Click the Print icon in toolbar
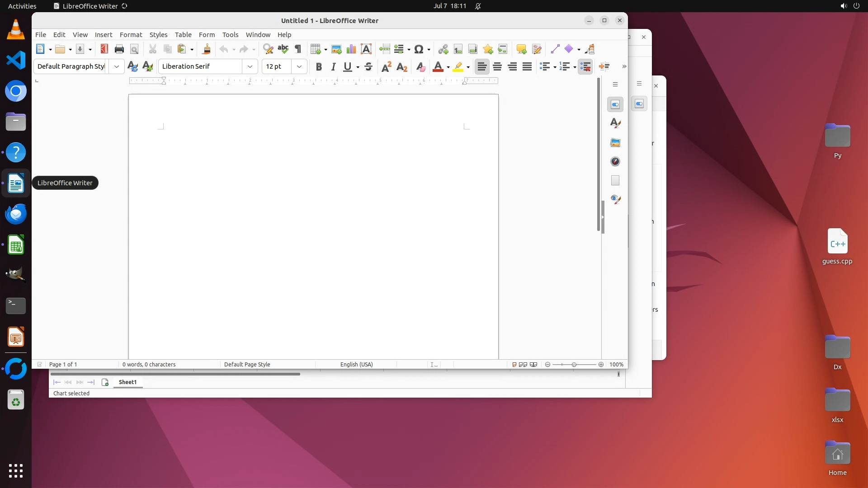Image resolution: width=868 pixels, height=488 pixels. (119, 49)
